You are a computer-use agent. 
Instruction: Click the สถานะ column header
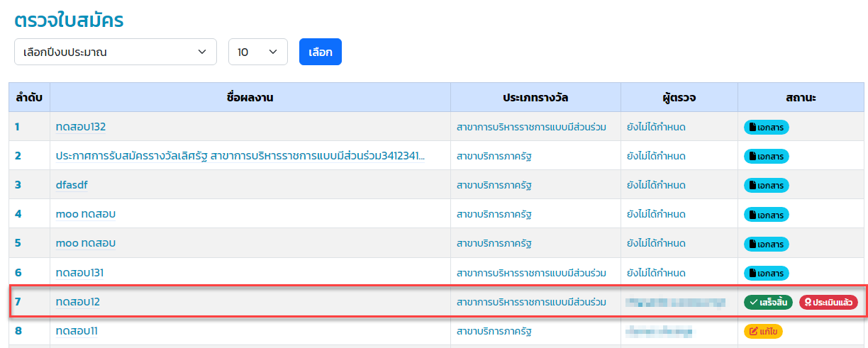click(801, 97)
